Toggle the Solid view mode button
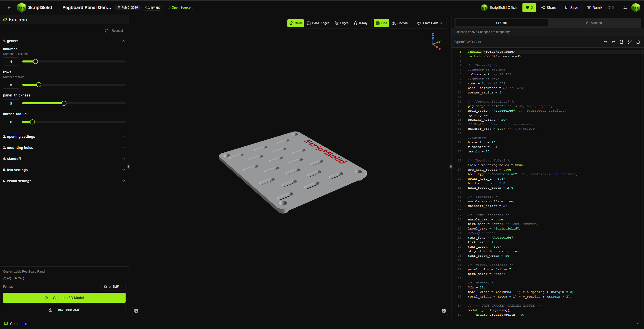644x329 pixels. (x=295, y=23)
